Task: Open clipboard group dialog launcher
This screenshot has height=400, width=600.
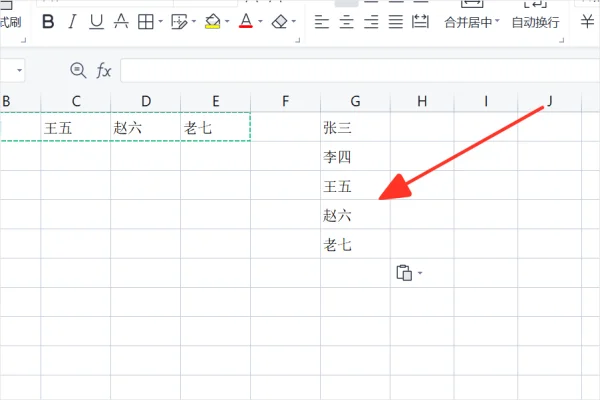Action: click(x=23, y=40)
